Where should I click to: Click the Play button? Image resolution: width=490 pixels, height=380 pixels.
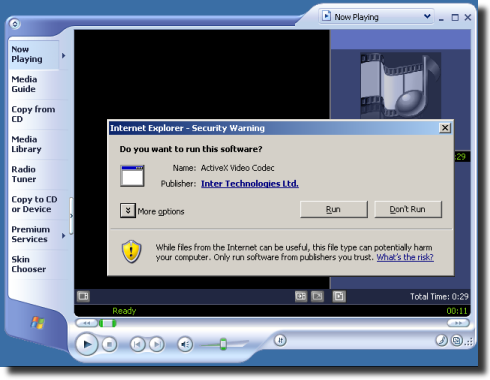click(x=87, y=344)
